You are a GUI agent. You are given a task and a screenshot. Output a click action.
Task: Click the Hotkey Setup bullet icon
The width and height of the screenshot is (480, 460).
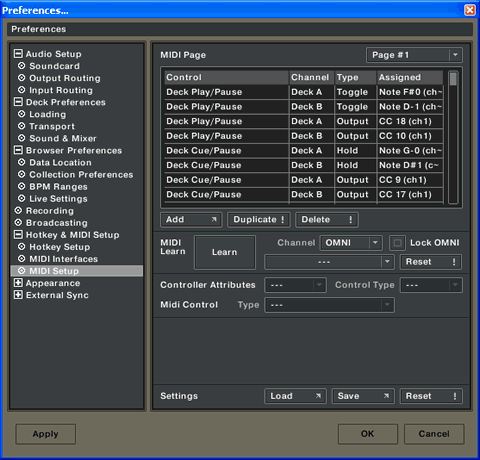tap(22, 247)
